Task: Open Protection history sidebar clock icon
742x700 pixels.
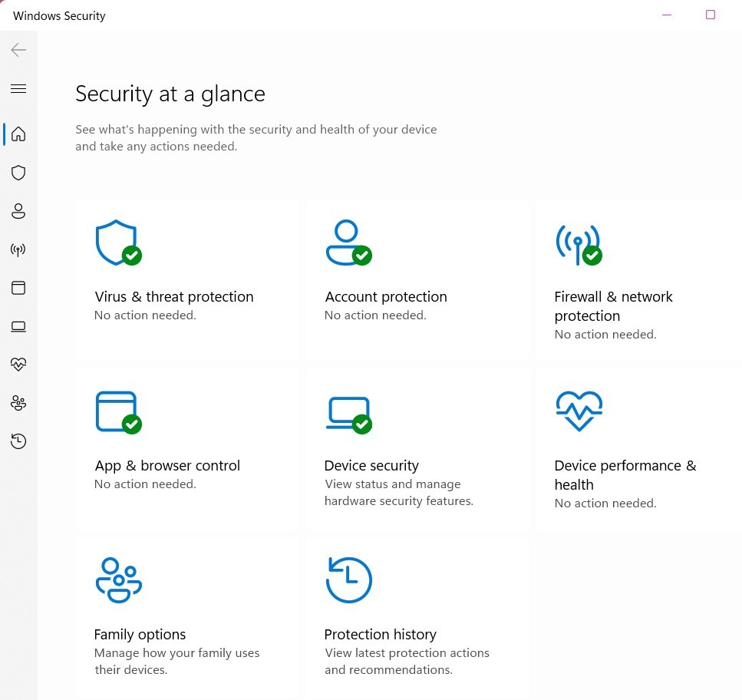Action: coord(18,441)
